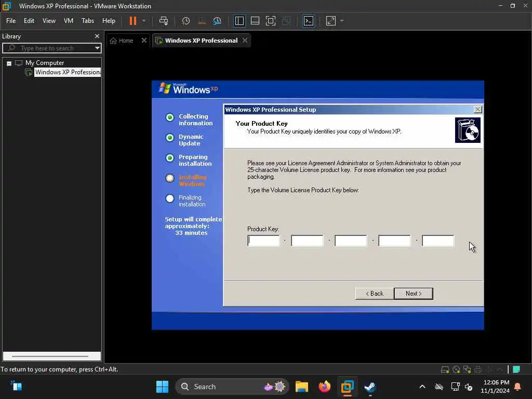Open File Explorer from the taskbar

(302, 387)
